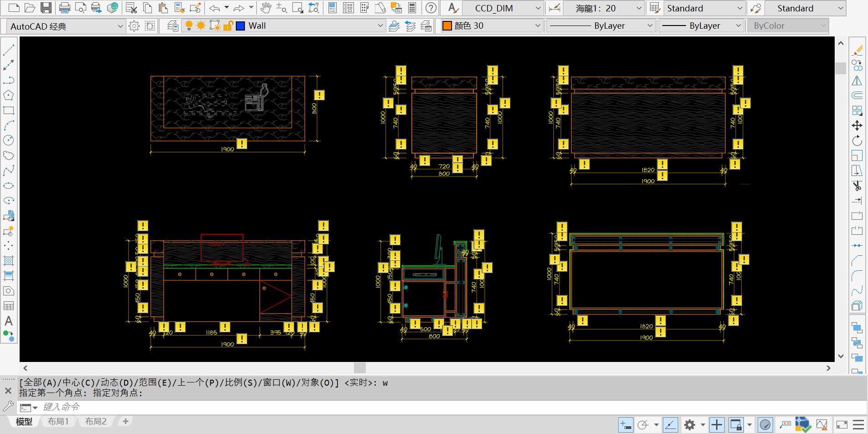Image resolution: width=868 pixels, height=434 pixels.
Task: Switch to the 布局2 layout tab
Action: tap(96, 421)
